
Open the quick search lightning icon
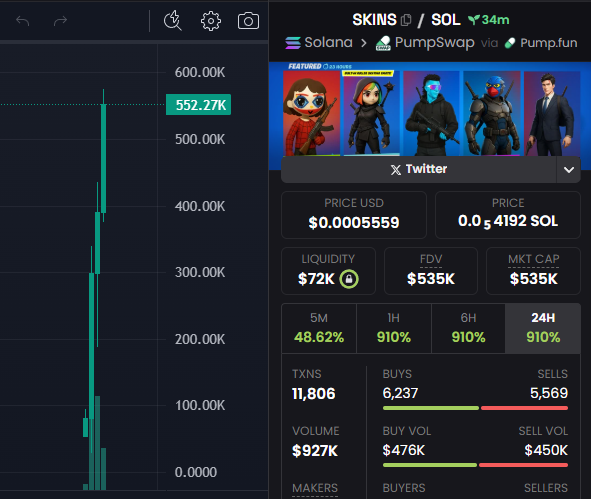click(x=173, y=20)
